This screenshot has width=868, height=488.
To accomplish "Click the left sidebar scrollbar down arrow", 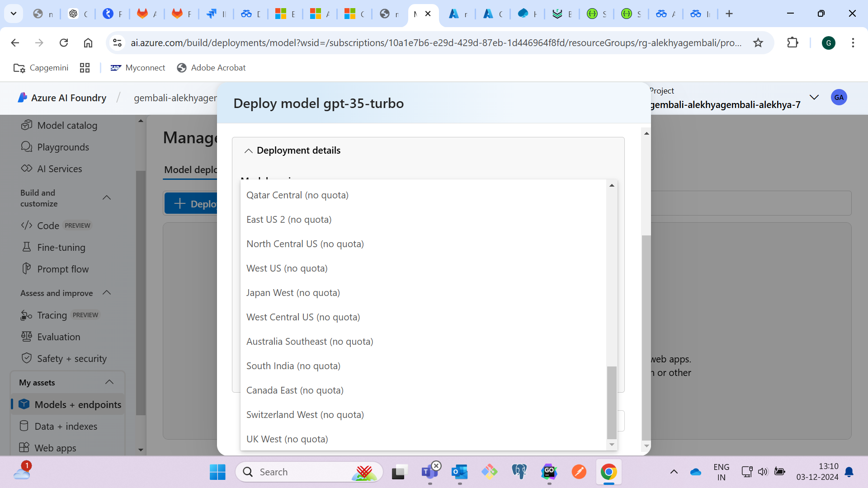I will coord(141,450).
